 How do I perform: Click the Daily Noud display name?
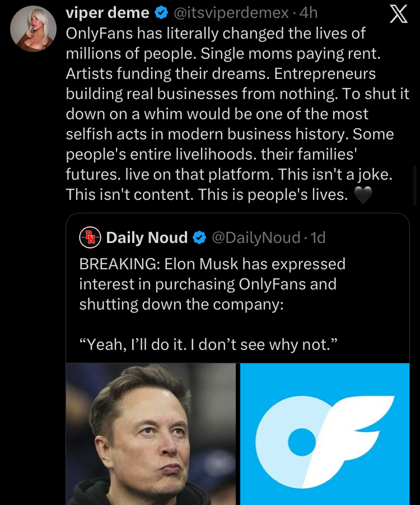pos(147,238)
